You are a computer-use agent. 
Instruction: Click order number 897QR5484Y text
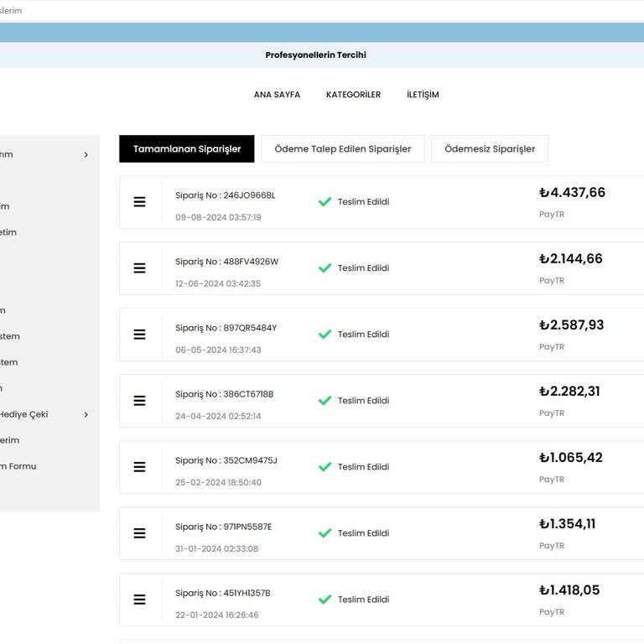coord(226,328)
